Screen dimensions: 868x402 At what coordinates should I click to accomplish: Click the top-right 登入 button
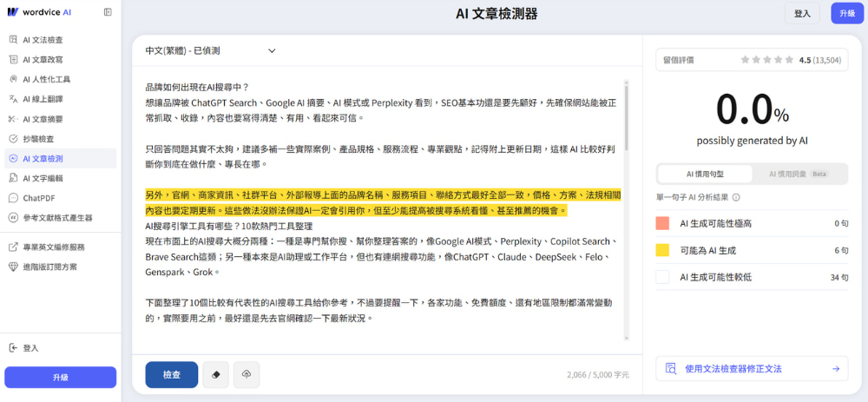(x=802, y=13)
